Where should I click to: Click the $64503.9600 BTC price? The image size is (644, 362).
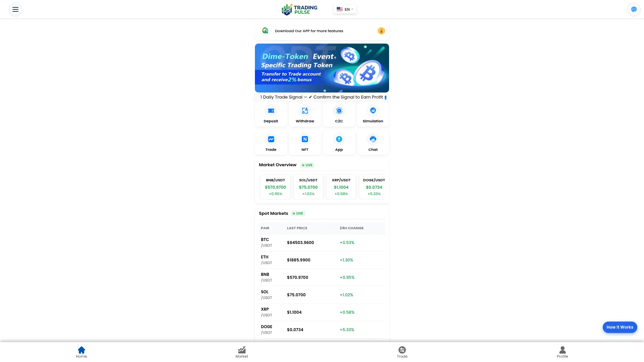(301, 243)
